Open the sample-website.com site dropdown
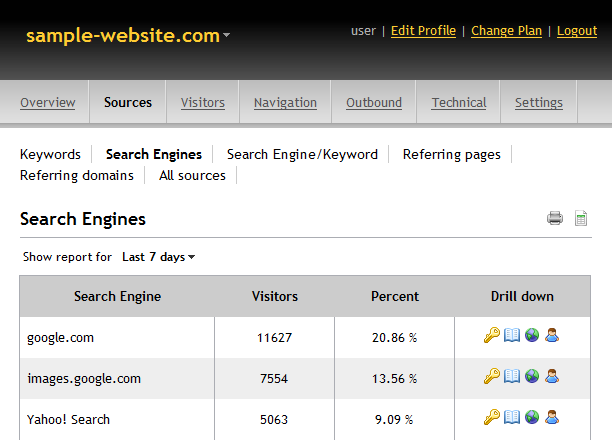The height and width of the screenshot is (440, 612). pyautogui.click(x=128, y=36)
